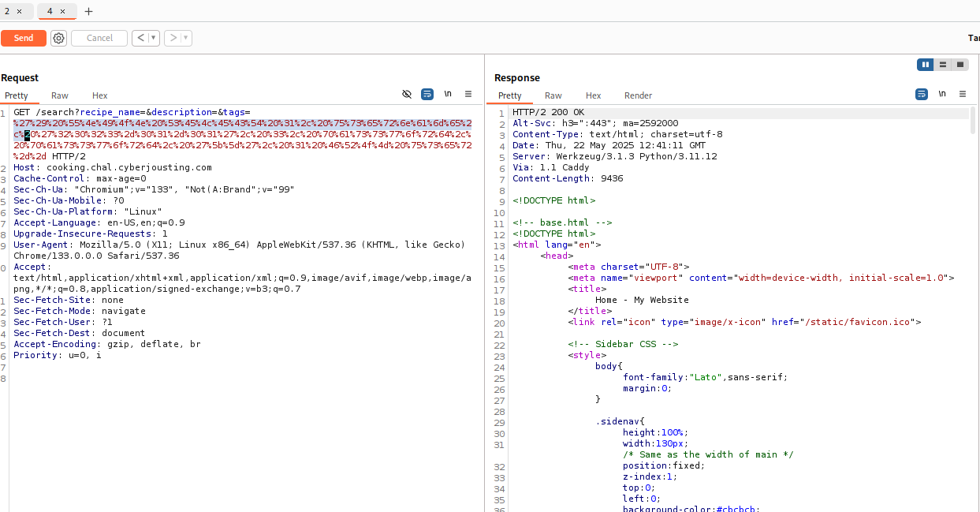Open the forward history dropdown arrow

186,38
